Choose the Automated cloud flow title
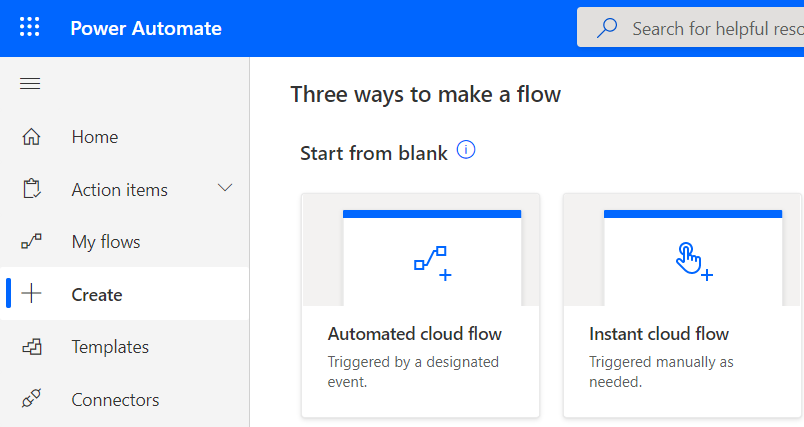804x427 pixels. (x=415, y=334)
